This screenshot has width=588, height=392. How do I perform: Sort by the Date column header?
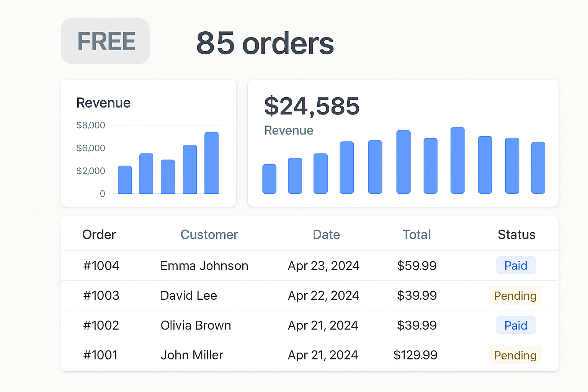(326, 234)
